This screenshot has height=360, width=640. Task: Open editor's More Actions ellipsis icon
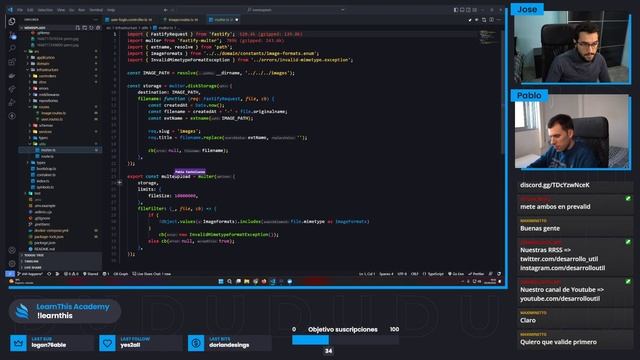(498, 20)
